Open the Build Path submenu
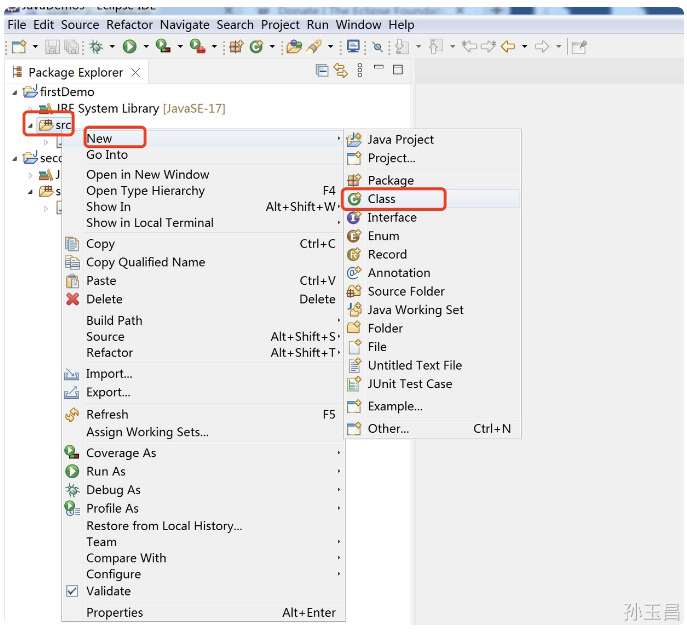This screenshot has height=632, width=687. click(203, 320)
